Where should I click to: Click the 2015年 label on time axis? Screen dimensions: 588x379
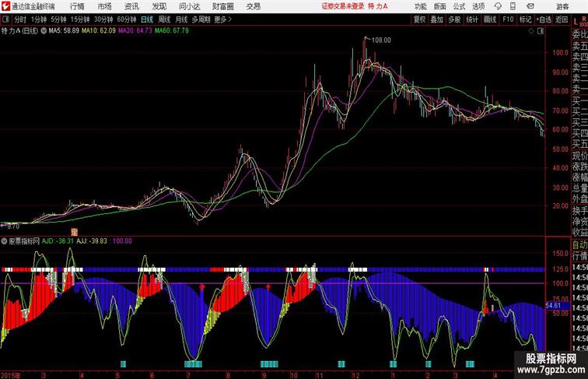coord(10,374)
